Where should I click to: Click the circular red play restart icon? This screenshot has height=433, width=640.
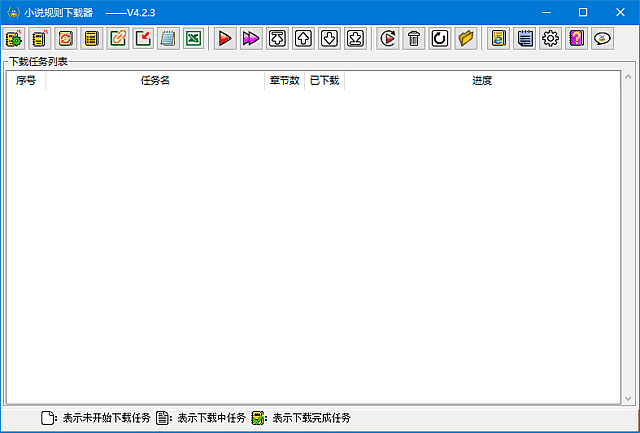pos(388,39)
